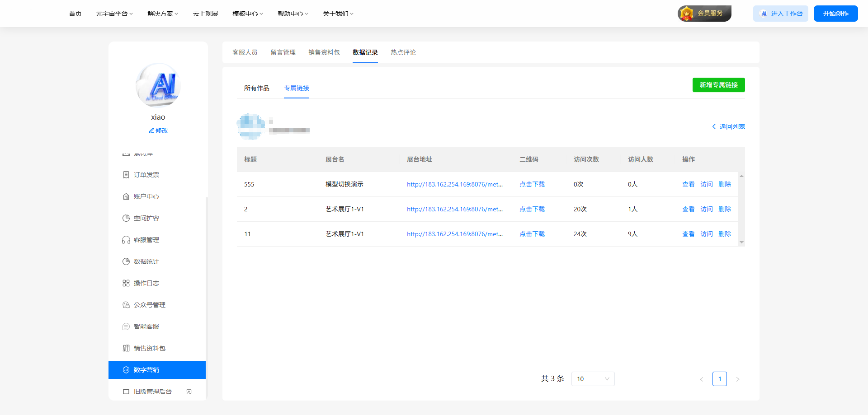Click the 会员服务 membership badge
Viewport: 868px width, 415px height.
(704, 14)
